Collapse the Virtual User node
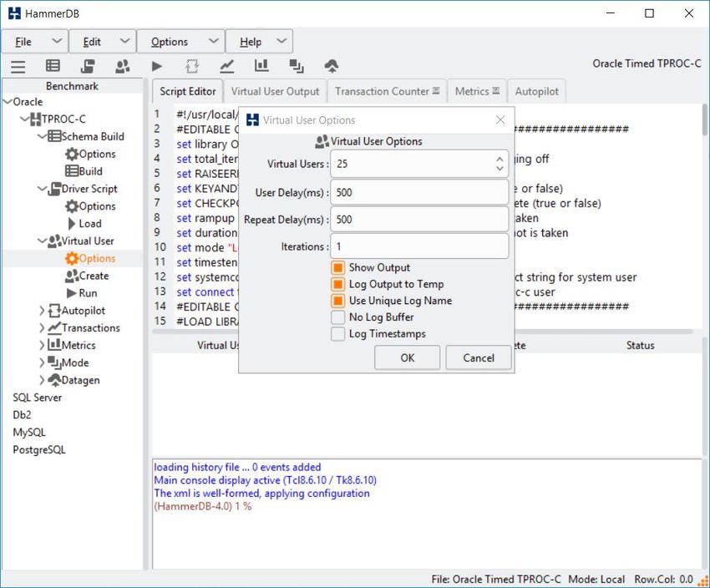The image size is (710, 588). pos(42,241)
